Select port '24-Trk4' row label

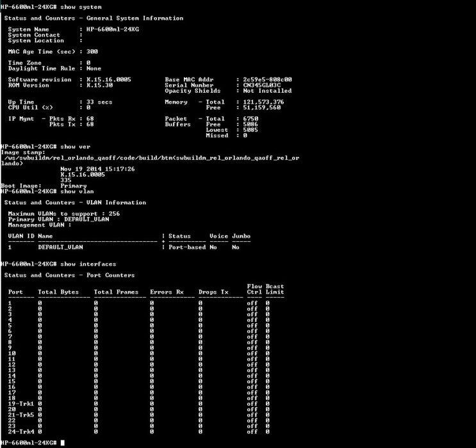pyautogui.click(x=21, y=431)
